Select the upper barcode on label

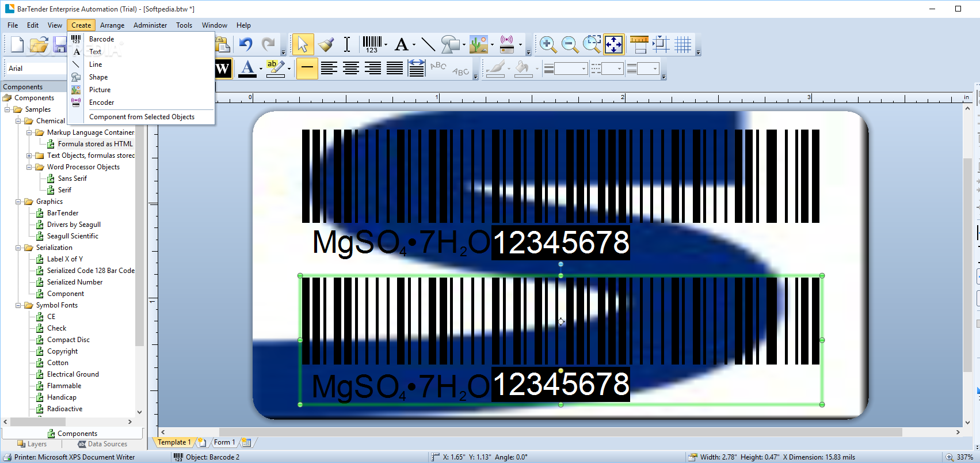[560, 176]
